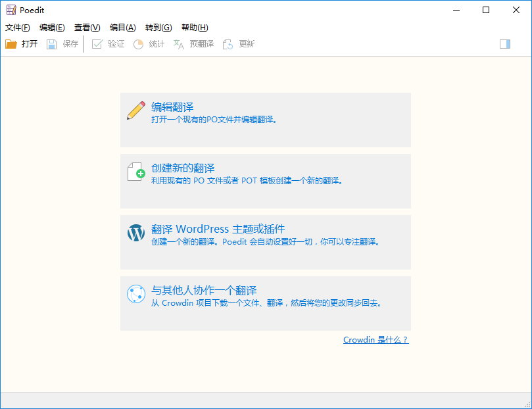532x409 pixels.
Task: Select the 编辑翻译 heading
Action: click(x=172, y=107)
